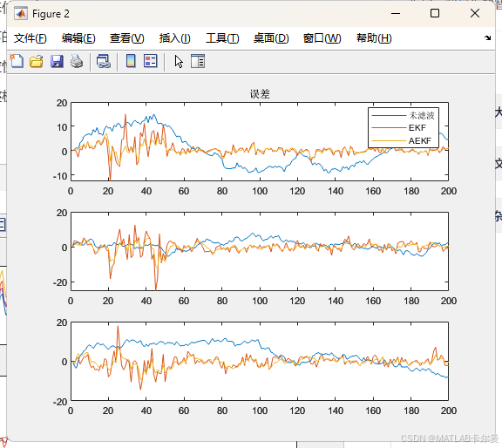The height and width of the screenshot is (448, 502).
Task: Click the Link Plot toolbar icon
Action: [x=104, y=61]
